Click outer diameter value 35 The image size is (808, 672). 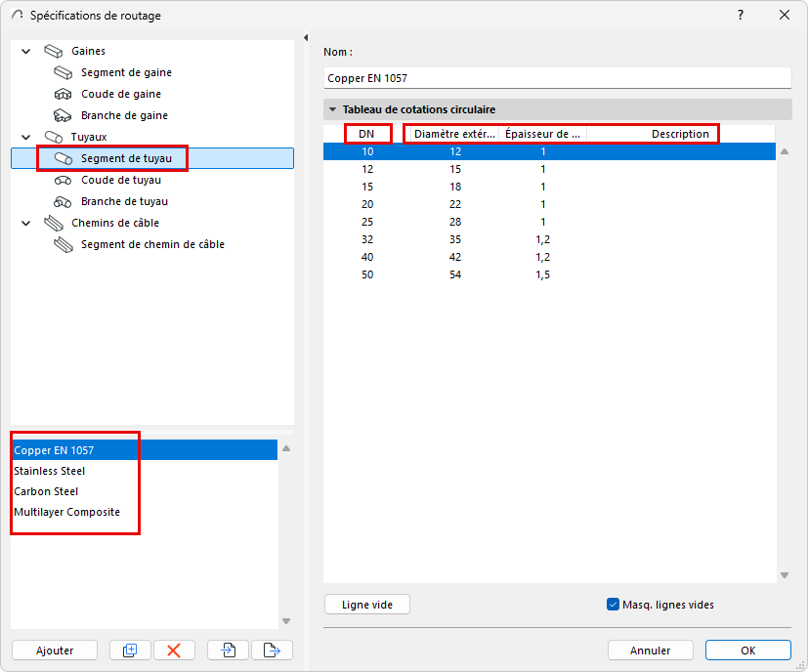[x=455, y=239]
